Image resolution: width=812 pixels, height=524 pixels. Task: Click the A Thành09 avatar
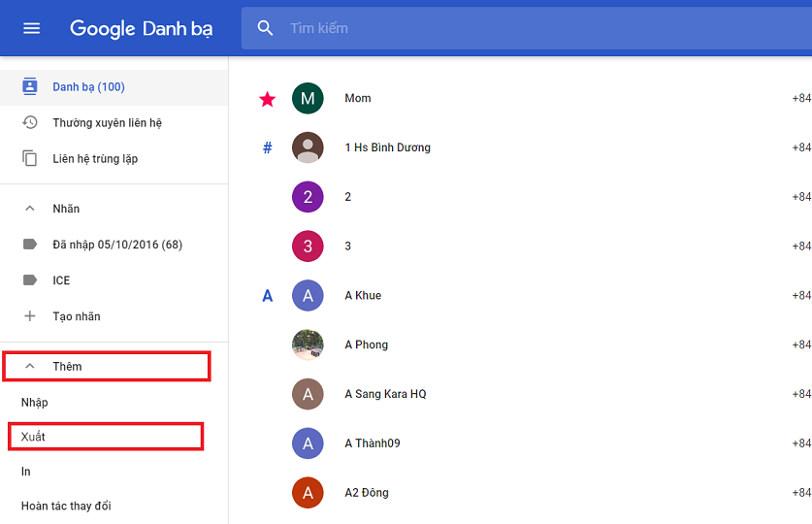coord(308,443)
